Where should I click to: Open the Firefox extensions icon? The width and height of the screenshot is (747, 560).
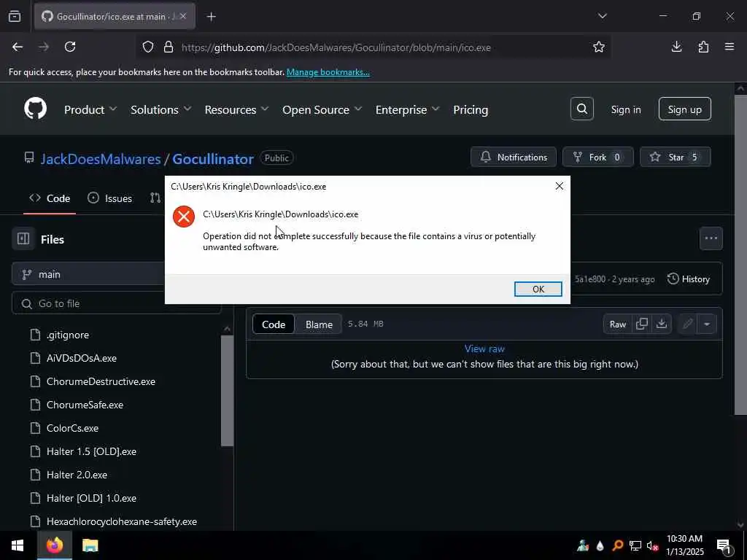(703, 47)
